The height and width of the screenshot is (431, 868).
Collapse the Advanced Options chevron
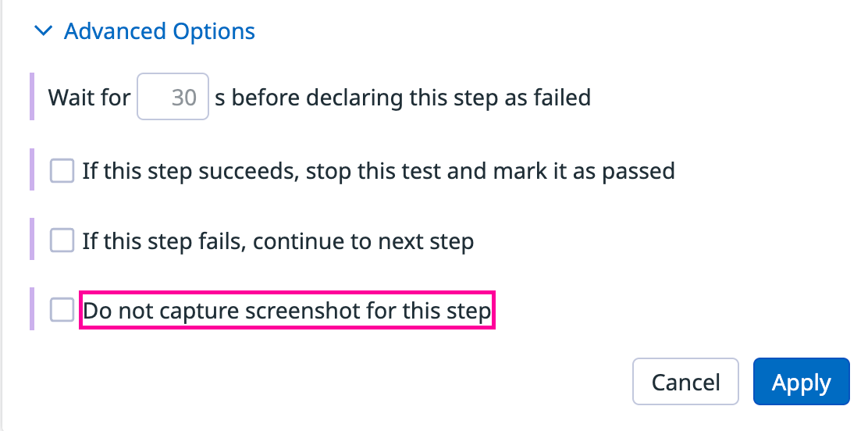44,31
